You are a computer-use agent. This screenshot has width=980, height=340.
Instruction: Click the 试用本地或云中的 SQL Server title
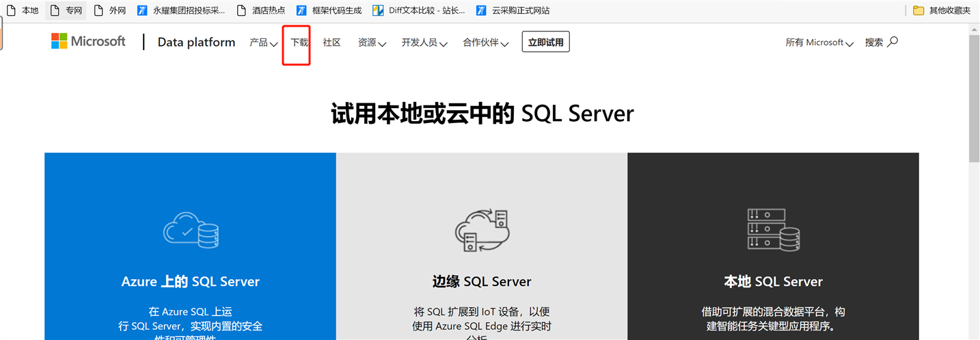(x=482, y=114)
